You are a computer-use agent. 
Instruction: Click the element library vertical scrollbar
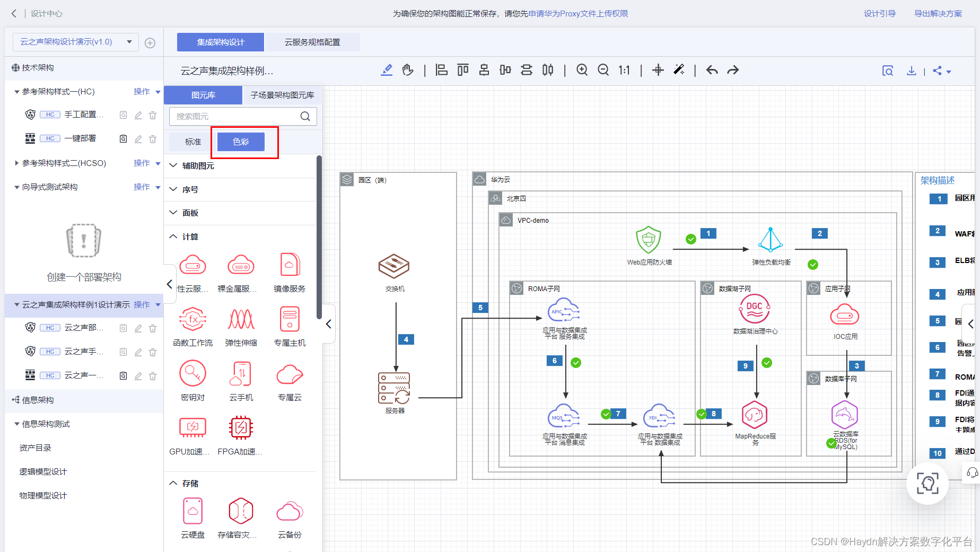coord(319,238)
